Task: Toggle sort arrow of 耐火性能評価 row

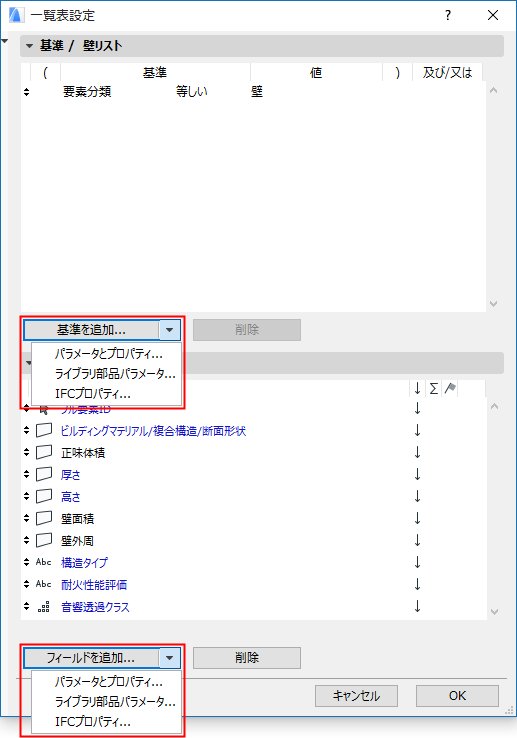Action: click(x=417, y=585)
